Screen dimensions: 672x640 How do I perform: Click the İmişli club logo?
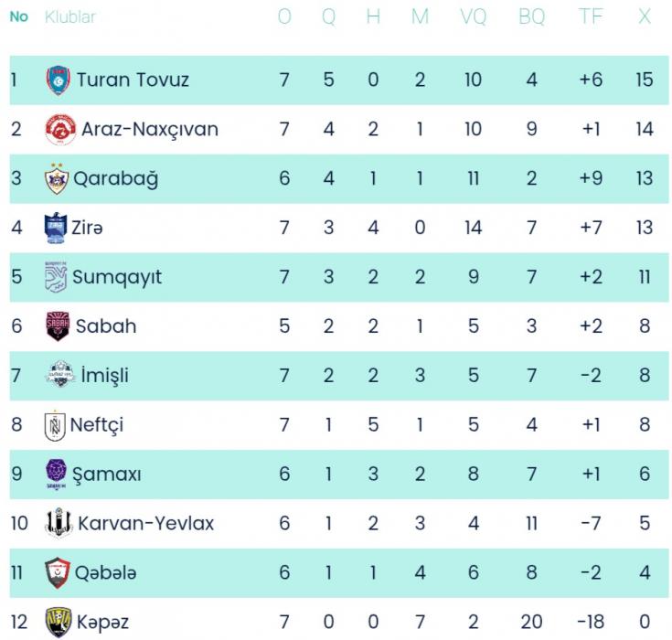click(58, 376)
